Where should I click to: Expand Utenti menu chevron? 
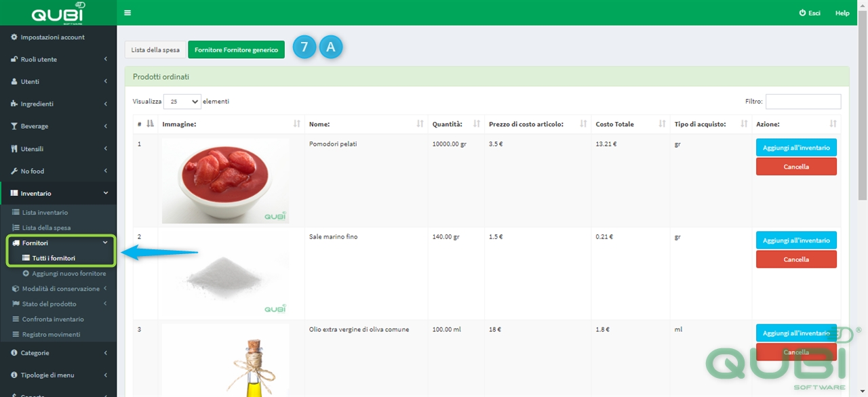coord(106,82)
